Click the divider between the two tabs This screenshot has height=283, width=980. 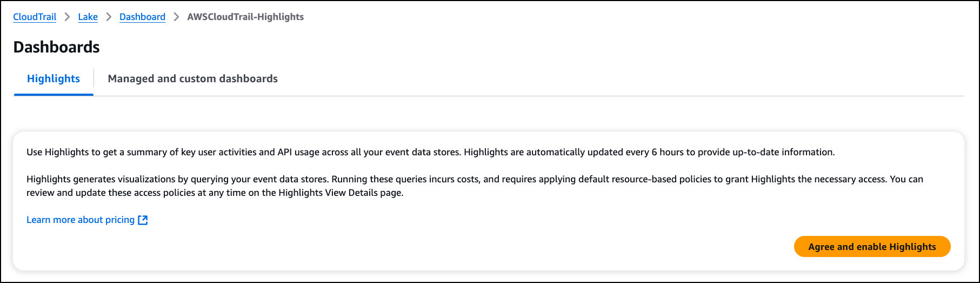pyautogui.click(x=94, y=78)
